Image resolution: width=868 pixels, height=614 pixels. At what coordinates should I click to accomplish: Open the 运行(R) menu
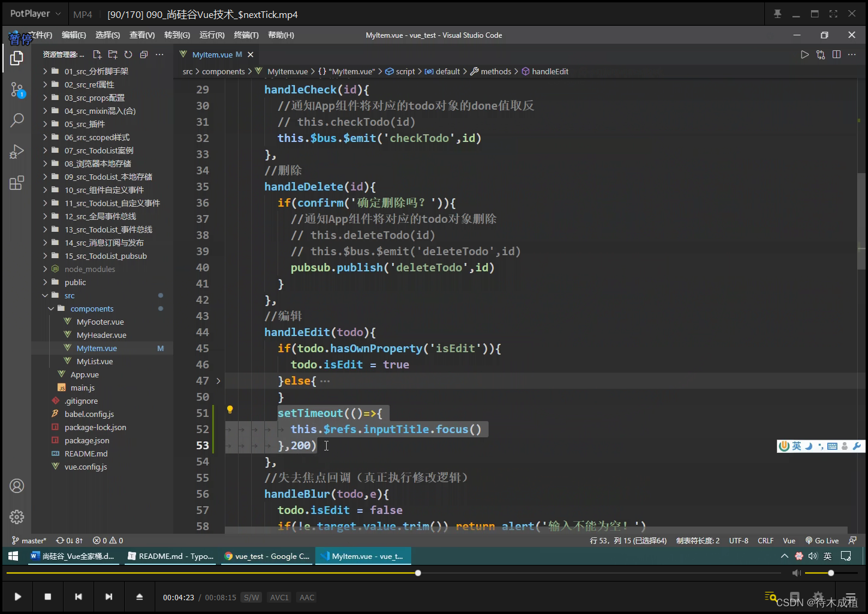[212, 35]
